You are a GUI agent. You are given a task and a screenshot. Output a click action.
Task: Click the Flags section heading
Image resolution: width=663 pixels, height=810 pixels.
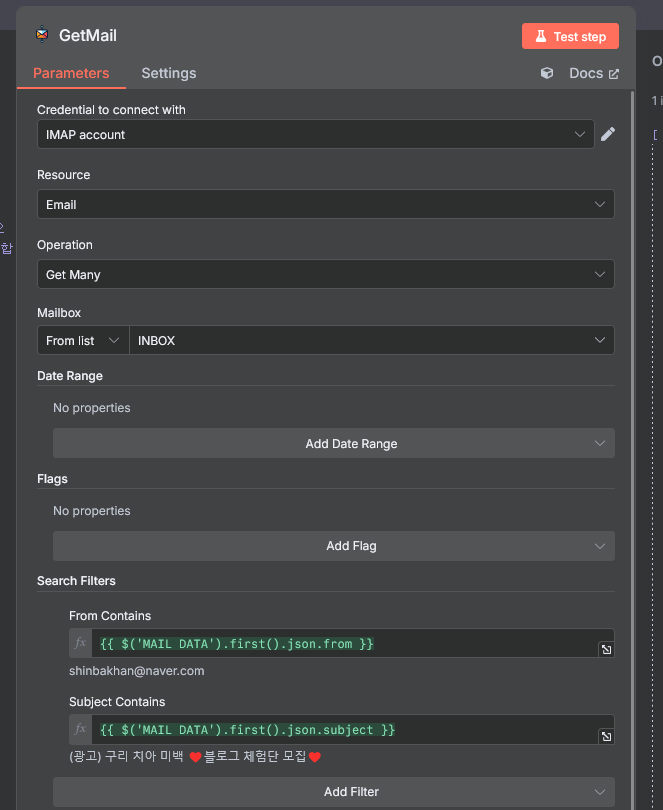click(52, 479)
